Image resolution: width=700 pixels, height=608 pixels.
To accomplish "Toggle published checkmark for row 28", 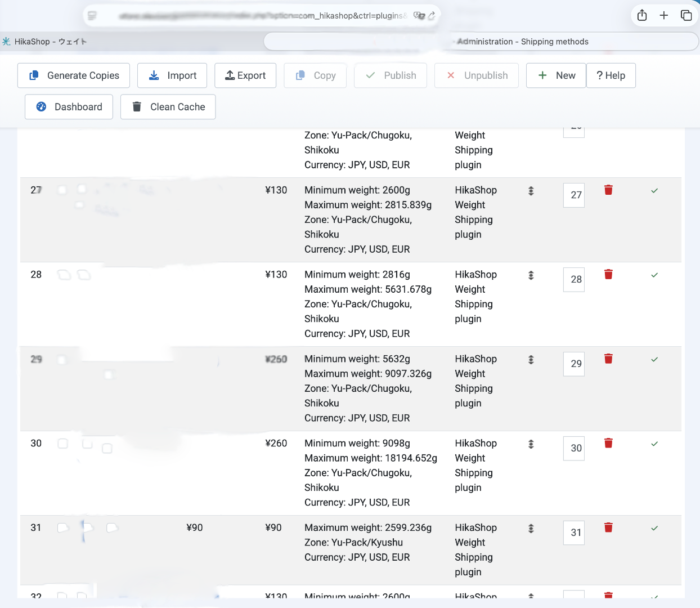I will point(654,275).
